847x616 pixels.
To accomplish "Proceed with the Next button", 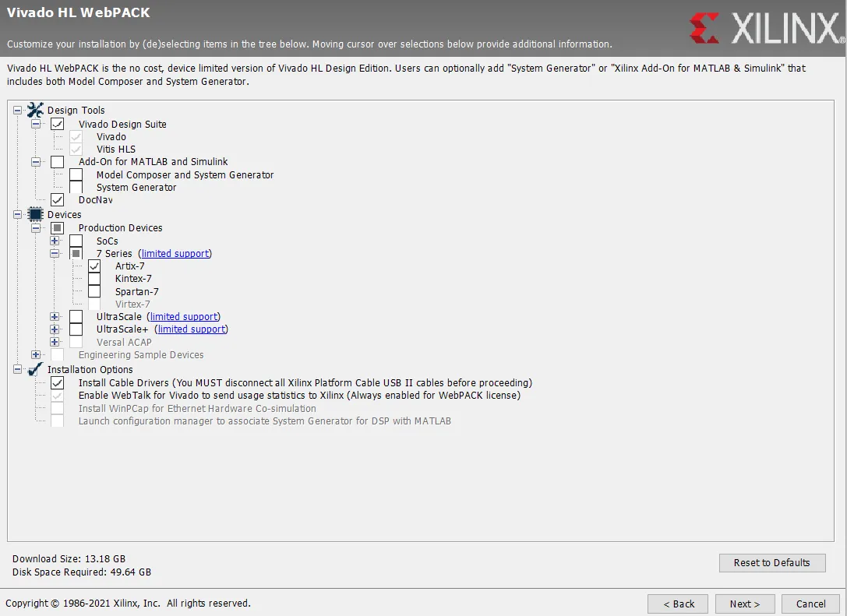I will point(744,604).
